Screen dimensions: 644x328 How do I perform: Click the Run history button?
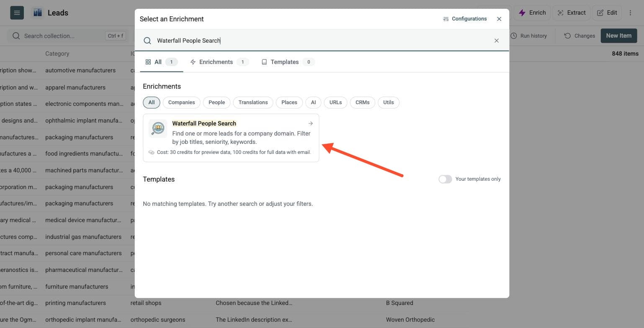click(x=529, y=36)
